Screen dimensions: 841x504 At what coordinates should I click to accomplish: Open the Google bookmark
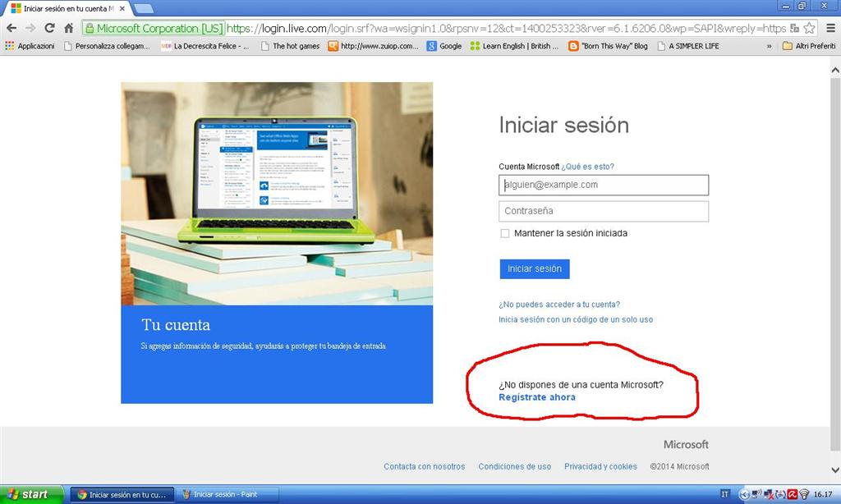(x=444, y=46)
